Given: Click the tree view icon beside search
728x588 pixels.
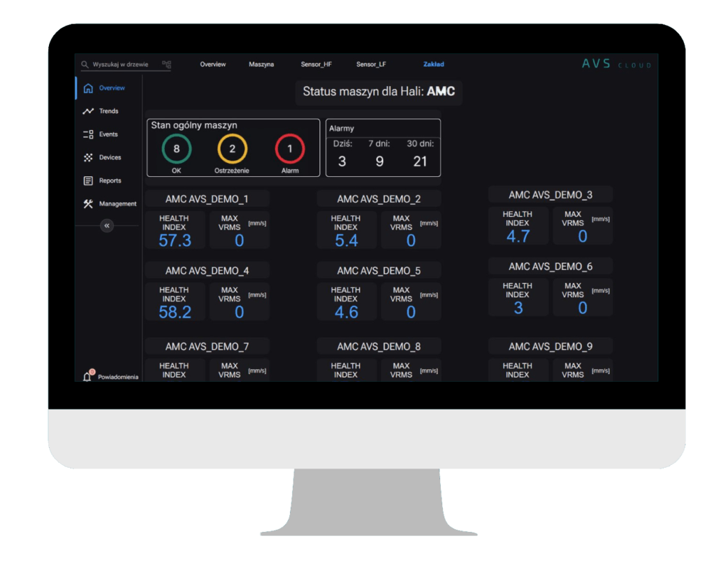Looking at the screenshot, I should point(166,64).
